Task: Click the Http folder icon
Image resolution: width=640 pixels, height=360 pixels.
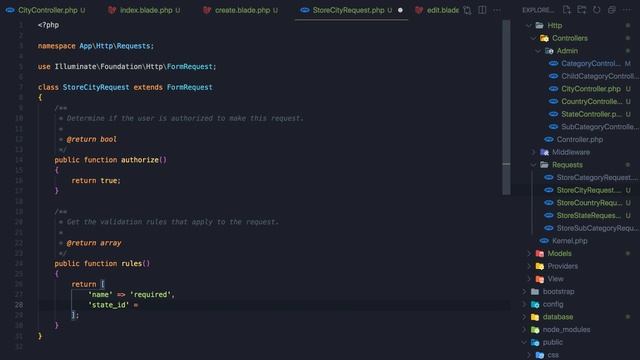Action: (x=540, y=25)
